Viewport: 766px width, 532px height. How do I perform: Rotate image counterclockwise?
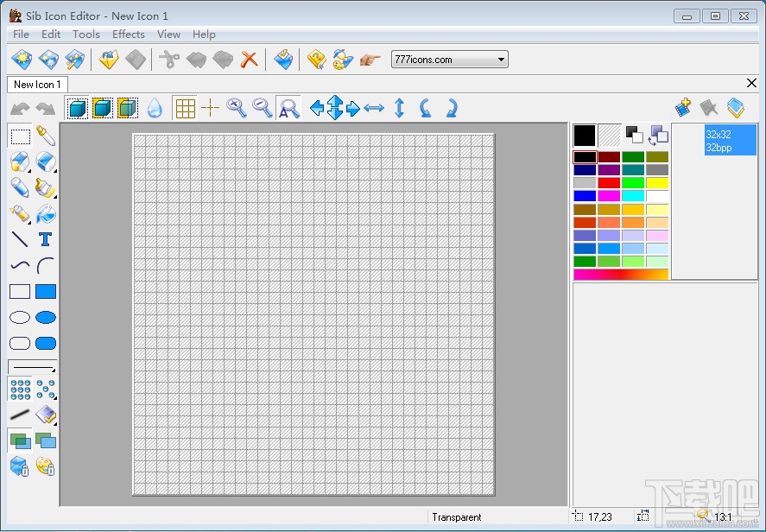tap(425, 108)
